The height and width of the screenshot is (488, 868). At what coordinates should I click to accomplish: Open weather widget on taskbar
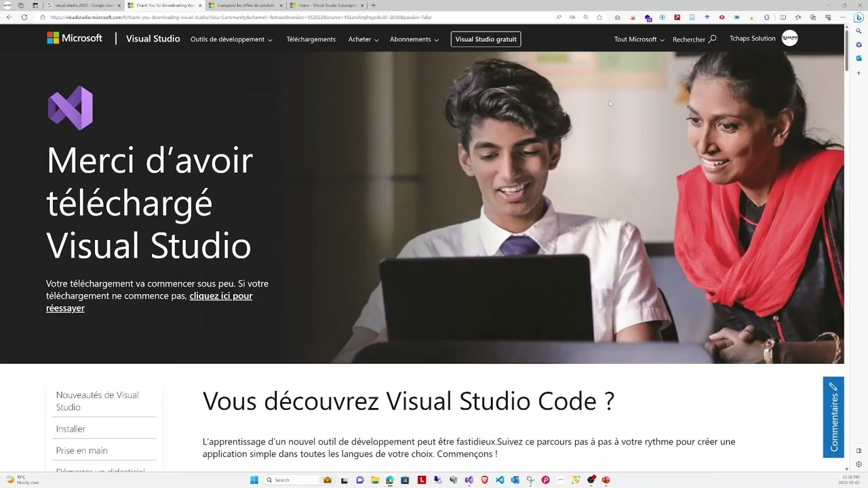[x=23, y=480]
